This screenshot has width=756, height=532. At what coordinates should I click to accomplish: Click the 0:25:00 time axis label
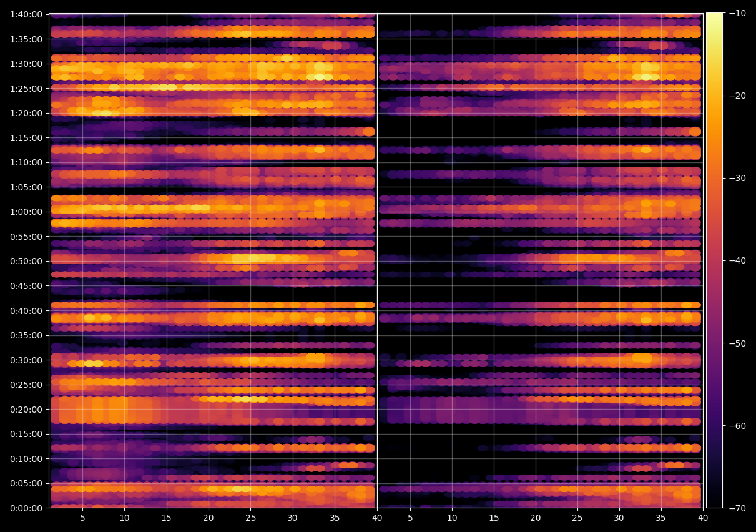26,385
